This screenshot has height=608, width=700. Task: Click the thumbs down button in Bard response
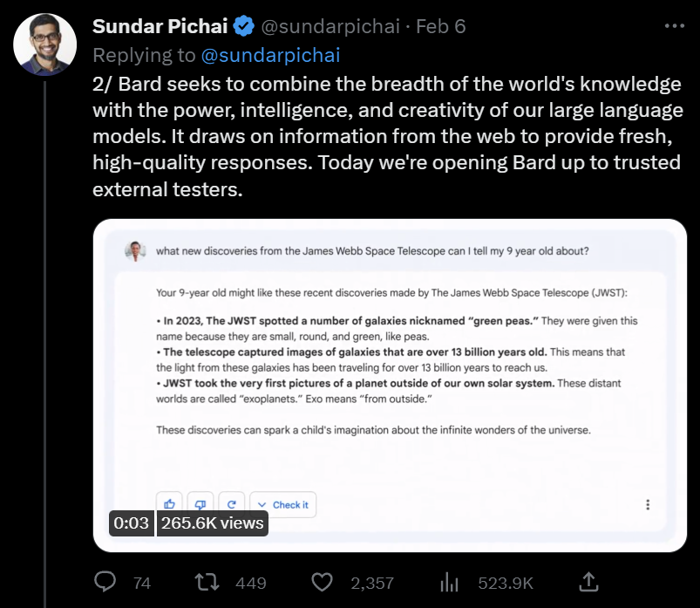(200, 504)
